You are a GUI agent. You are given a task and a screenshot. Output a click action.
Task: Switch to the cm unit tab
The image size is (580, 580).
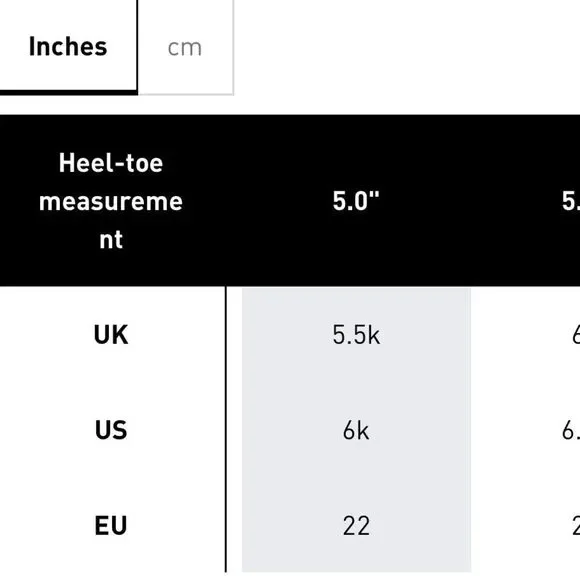click(185, 47)
